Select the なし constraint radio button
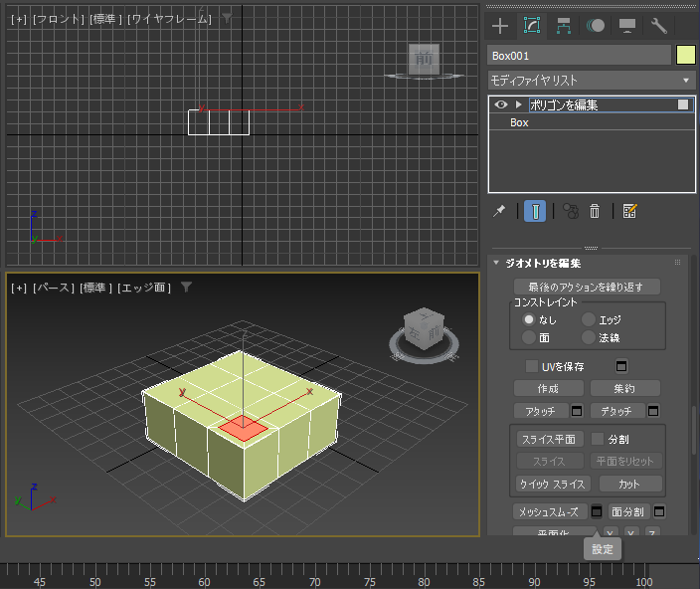The width and height of the screenshot is (700, 589). click(x=529, y=319)
